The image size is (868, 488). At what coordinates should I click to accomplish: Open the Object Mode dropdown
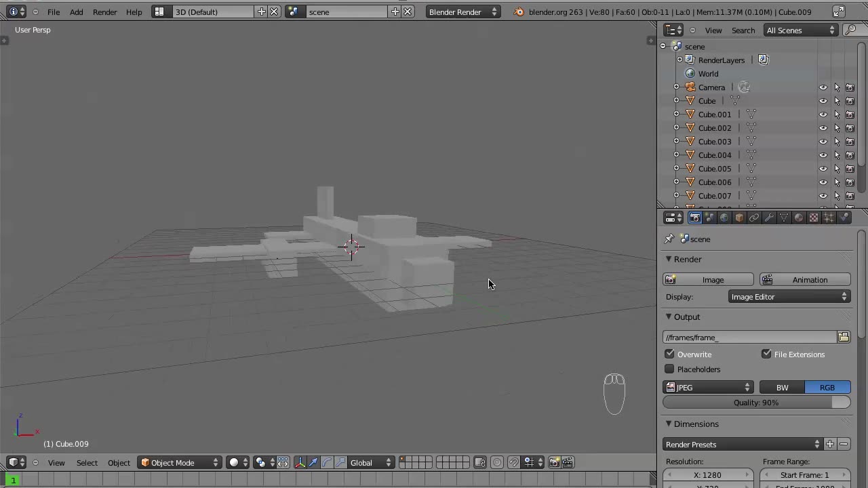(180, 462)
